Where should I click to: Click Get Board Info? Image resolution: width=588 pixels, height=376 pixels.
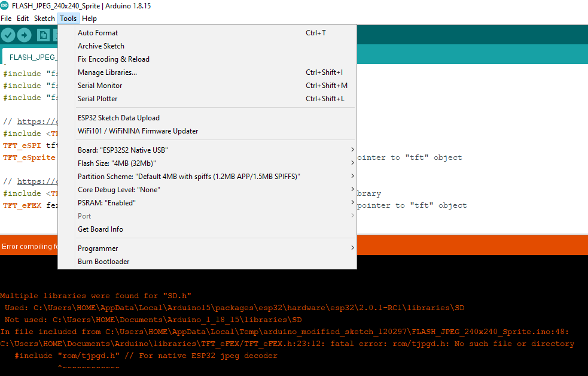click(x=207, y=229)
